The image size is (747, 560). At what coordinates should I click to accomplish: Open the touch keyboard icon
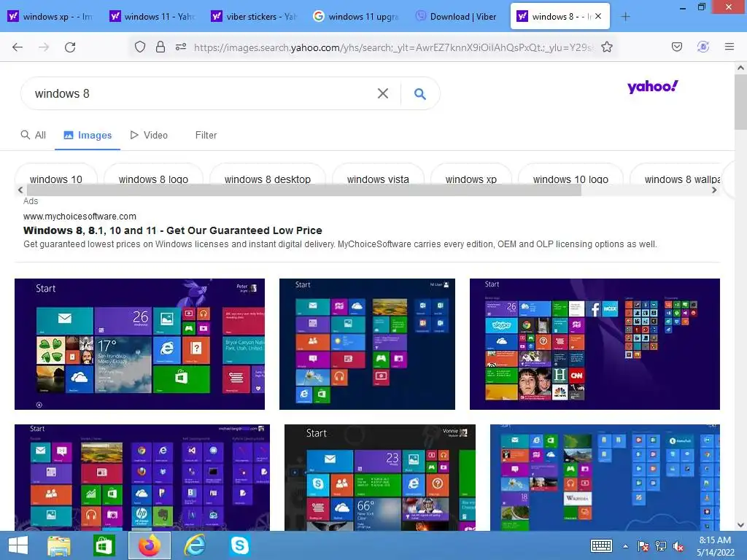click(x=601, y=545)
